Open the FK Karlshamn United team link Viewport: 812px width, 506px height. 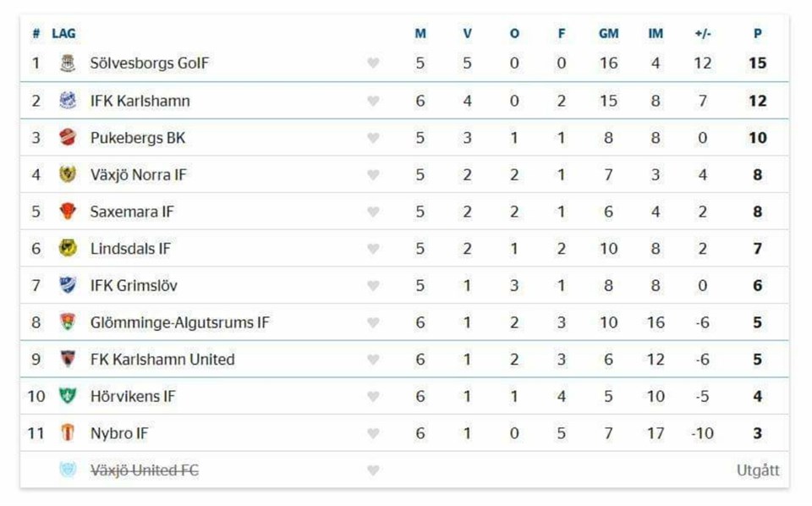coord(162,360)
